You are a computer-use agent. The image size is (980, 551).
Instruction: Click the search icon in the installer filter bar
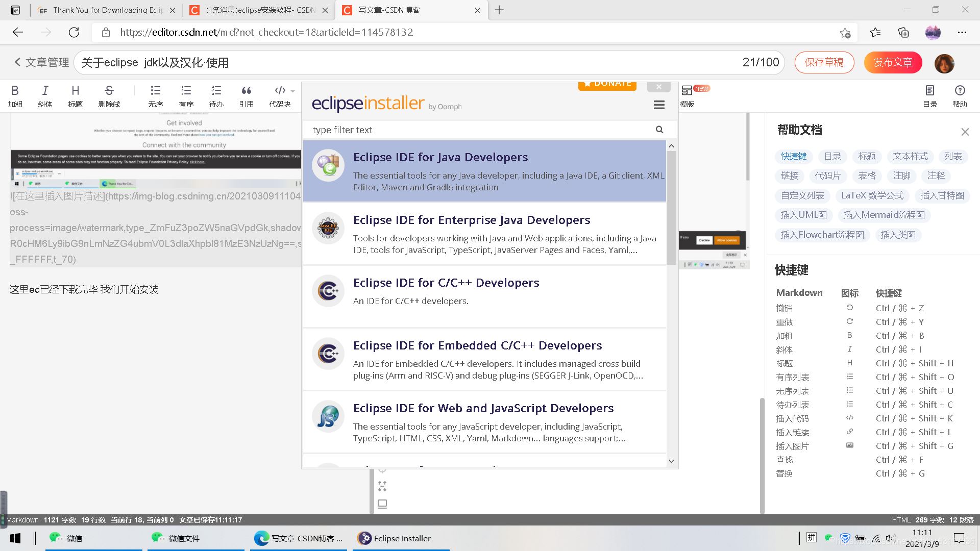pyautogui.click(x=659, y=130)
